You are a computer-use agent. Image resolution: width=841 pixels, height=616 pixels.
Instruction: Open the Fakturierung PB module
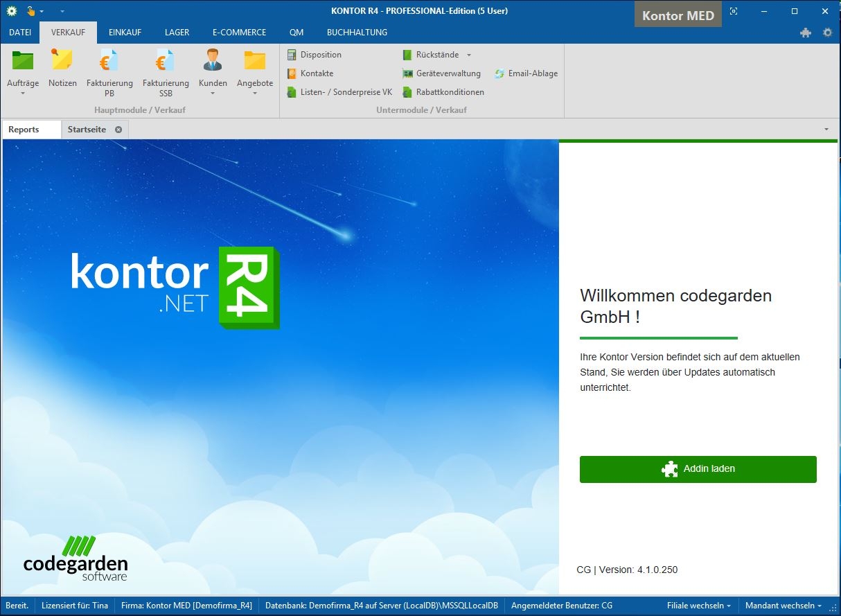pyautogui.click(x=109, y=73)
